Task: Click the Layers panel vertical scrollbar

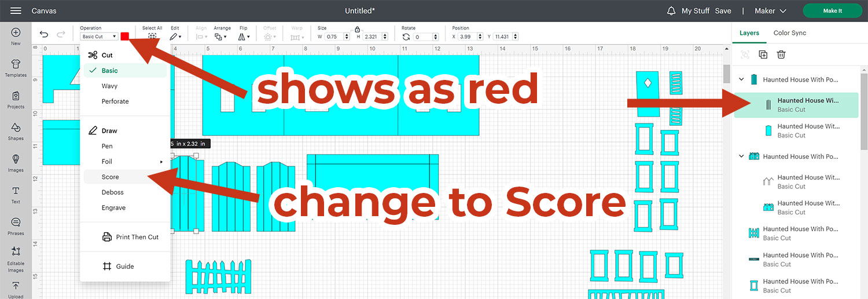Action: (864, 111)
